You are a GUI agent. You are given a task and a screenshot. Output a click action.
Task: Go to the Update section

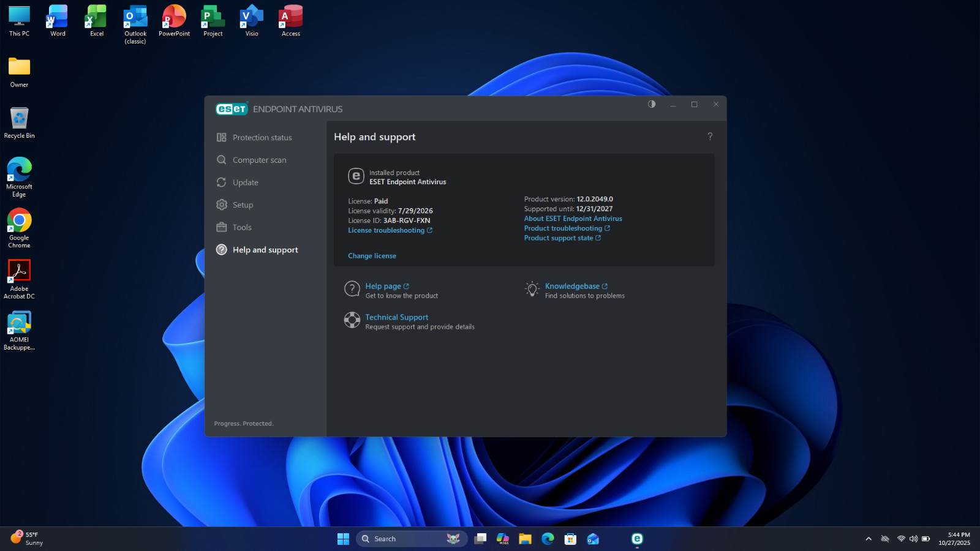click(x=238, y=182)
